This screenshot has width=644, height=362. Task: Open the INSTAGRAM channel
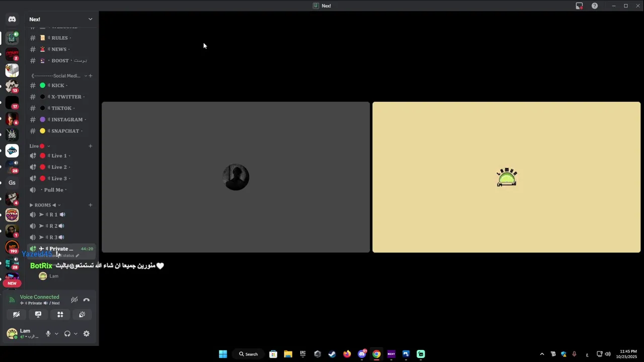tap(62, 120)
